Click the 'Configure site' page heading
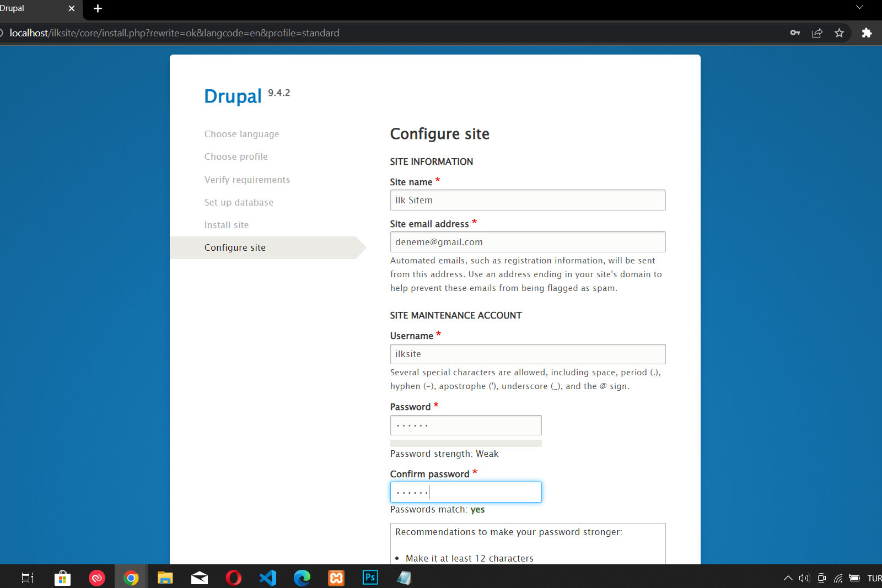Screen dimensions: 882x588 pos(440,134)
